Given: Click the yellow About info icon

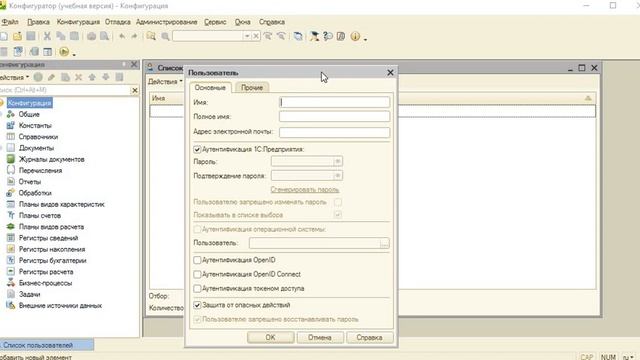Looking at the screenshot, I should tap(355, 36).
